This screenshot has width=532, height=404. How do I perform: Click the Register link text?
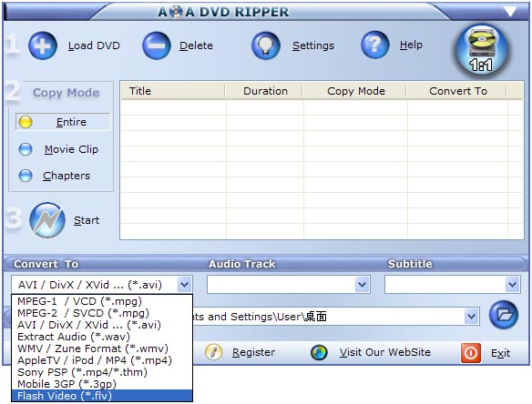point(253,352)
